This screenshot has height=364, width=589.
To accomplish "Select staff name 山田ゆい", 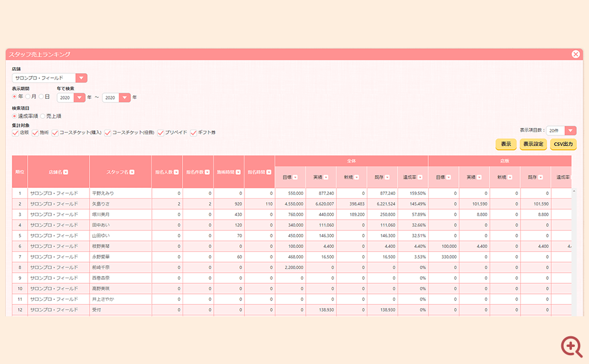I will tap(101, 236).
